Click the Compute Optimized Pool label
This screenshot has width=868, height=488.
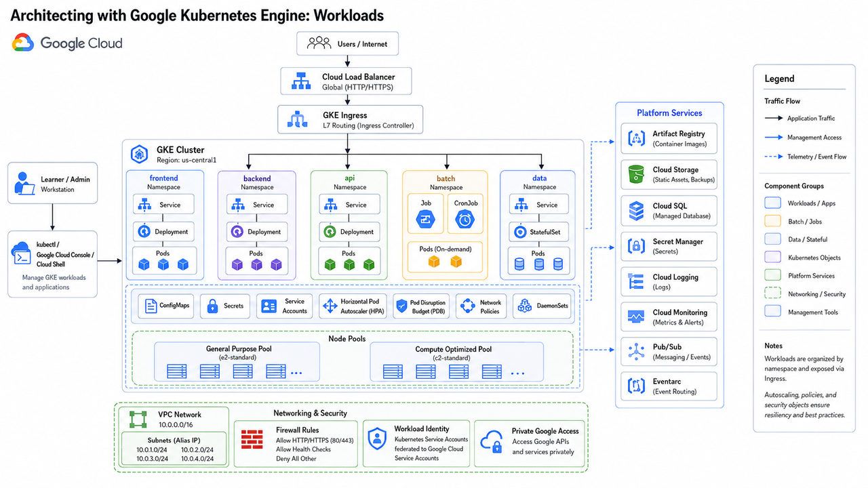454,350
